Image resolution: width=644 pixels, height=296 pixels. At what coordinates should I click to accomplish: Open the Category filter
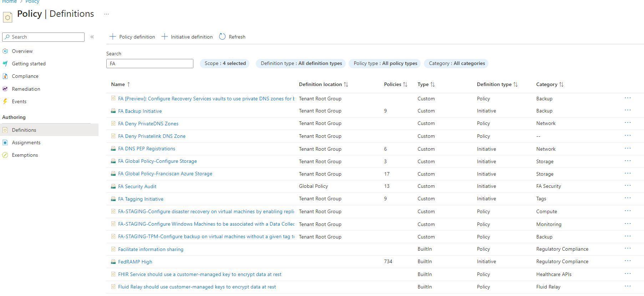pyautogui.click(x=456, y=63)
